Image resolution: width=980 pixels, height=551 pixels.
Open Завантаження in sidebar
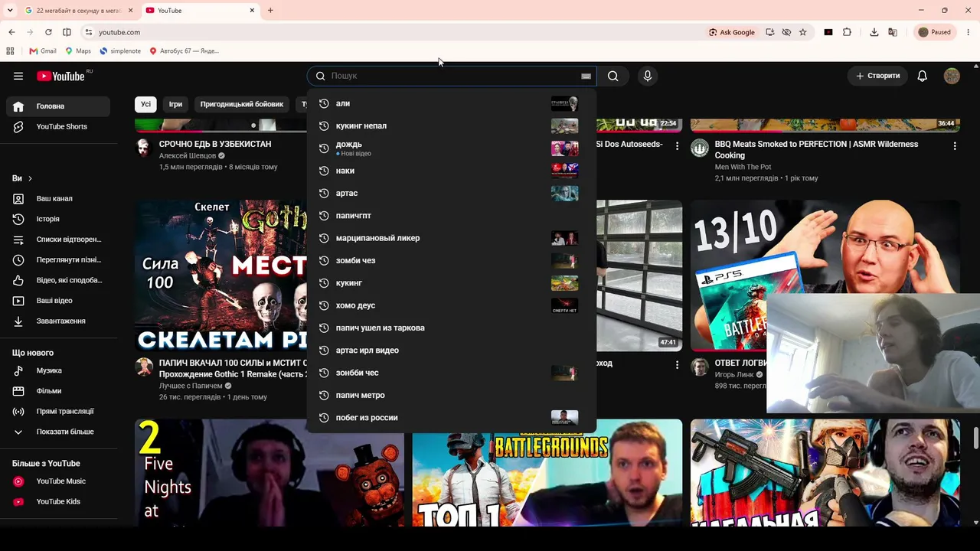60,321
